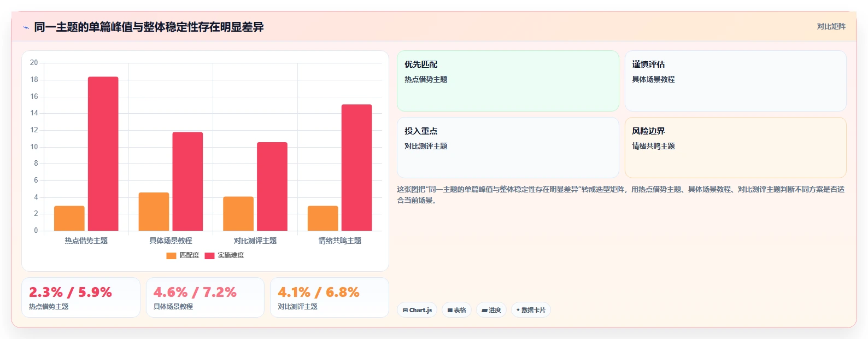The height and width of the screenshot is (339, 868).
Task: Click the y-axis value 20
Action: click(x=34, y=63)
